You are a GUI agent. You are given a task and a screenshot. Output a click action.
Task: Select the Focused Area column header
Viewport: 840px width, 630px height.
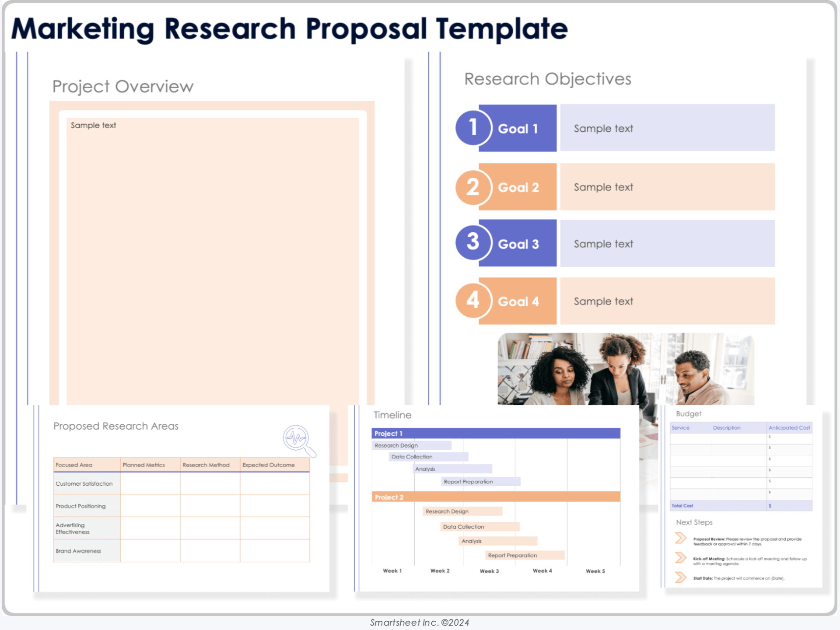(x=87, y=465)
